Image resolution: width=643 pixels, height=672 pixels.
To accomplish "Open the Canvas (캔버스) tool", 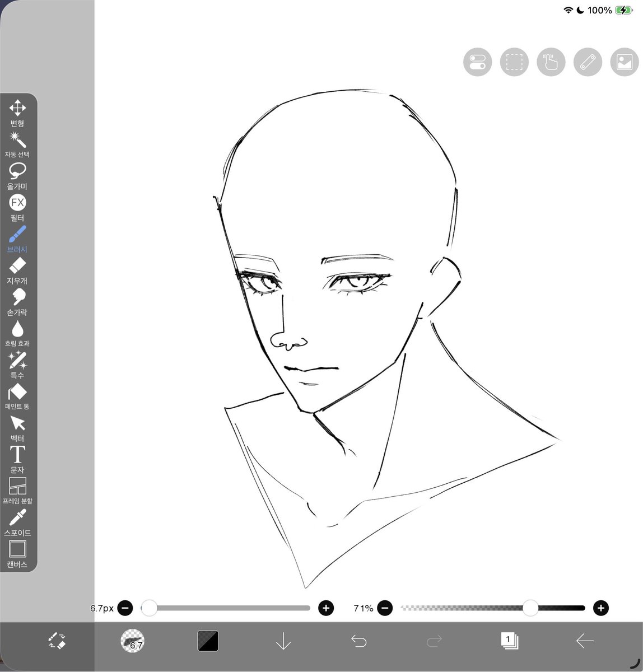I will (17, 554).
